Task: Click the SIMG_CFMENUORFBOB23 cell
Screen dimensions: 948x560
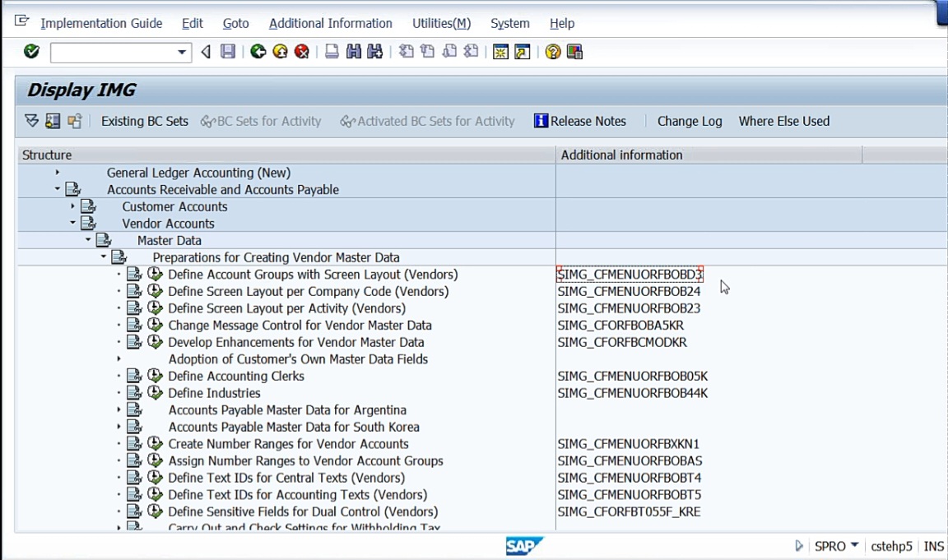Action: pyautogui.click(x=629, y=308)
